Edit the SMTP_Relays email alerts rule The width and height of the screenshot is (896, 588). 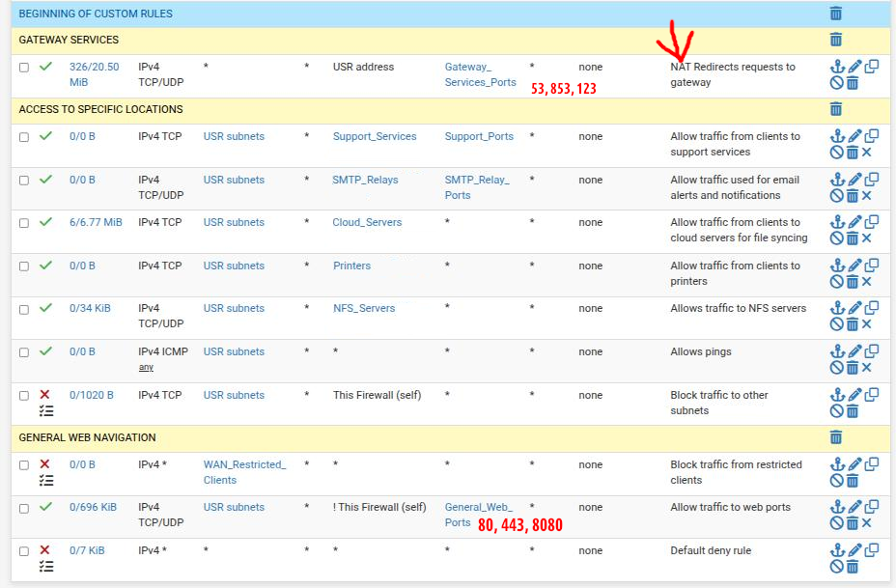pos(854,180)
